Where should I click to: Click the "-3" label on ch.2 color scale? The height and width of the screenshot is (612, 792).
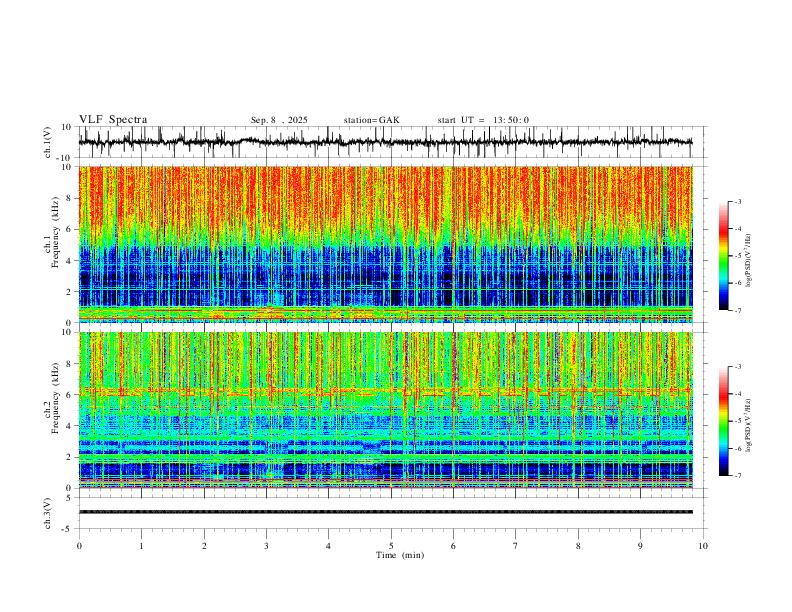(x=738, y=367)
